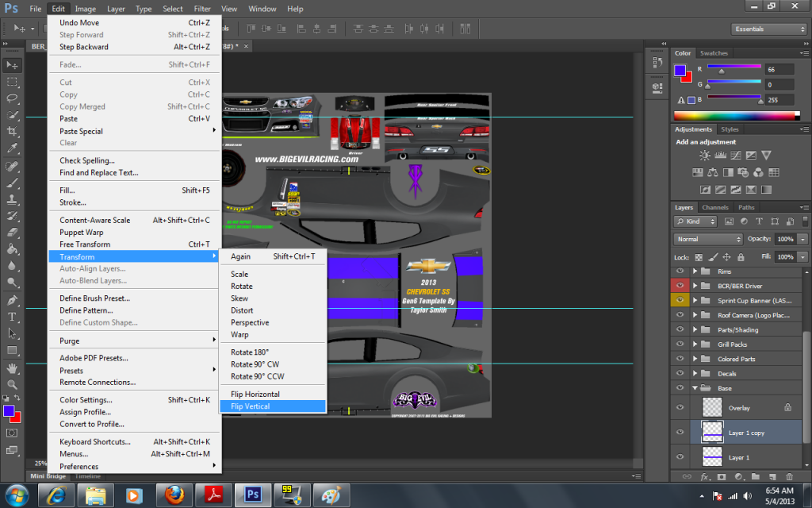Toggle lock transparent pixels

(x=699, y=257)
